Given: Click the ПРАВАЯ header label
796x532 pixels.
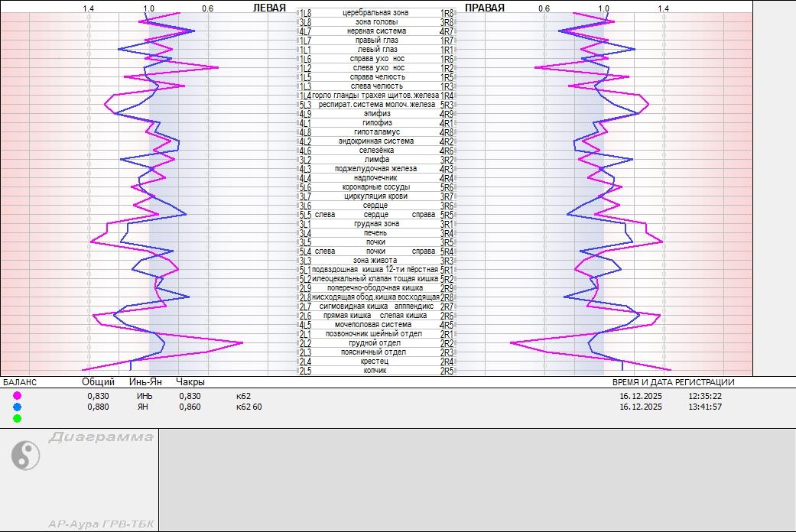Looking at the screenshot, I should point(485,8).
